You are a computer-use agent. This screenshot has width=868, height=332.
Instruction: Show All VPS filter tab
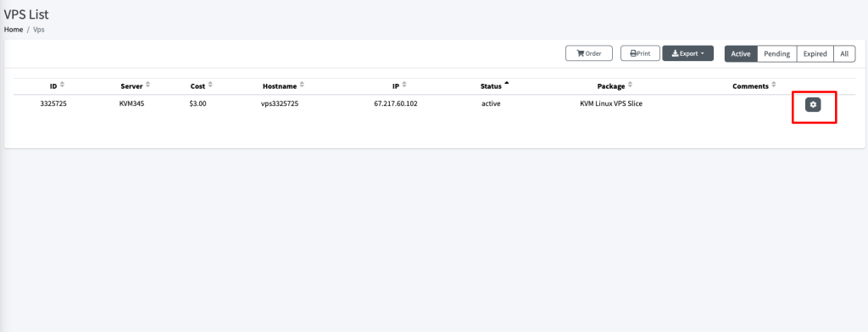pos(844,53)
